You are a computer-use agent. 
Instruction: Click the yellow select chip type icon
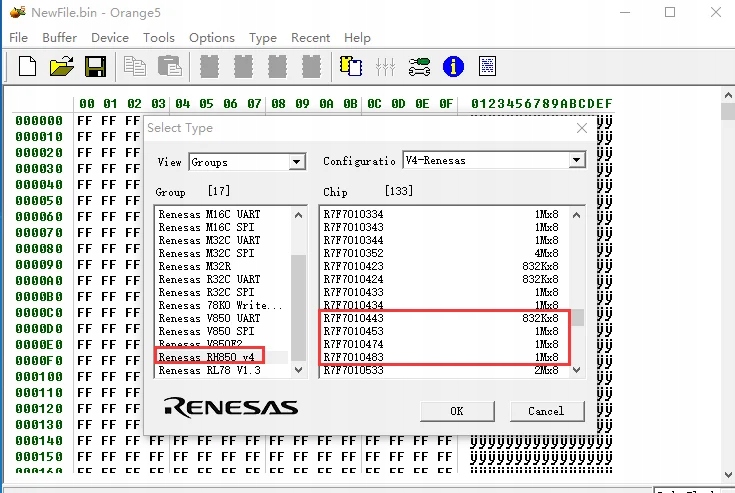point(350,67)
